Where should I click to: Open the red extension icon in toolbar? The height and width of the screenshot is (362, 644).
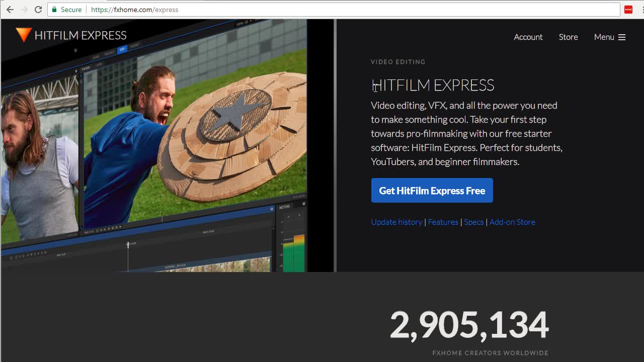click(628, 10)
